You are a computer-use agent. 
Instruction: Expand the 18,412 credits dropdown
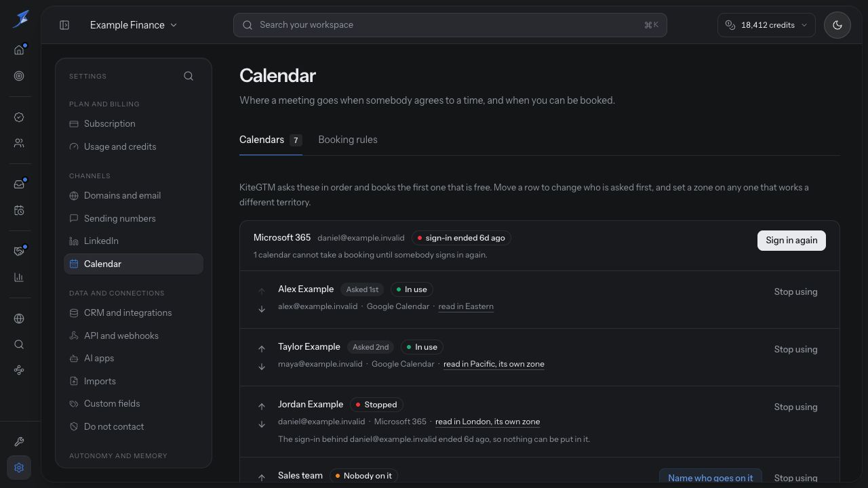click(766, 25)
